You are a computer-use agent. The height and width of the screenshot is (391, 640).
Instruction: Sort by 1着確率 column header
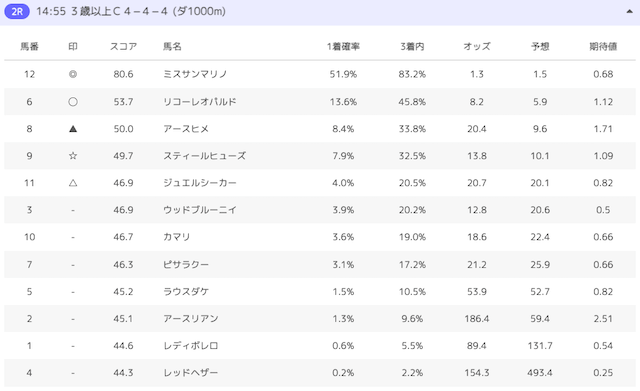tap(343, 47)
